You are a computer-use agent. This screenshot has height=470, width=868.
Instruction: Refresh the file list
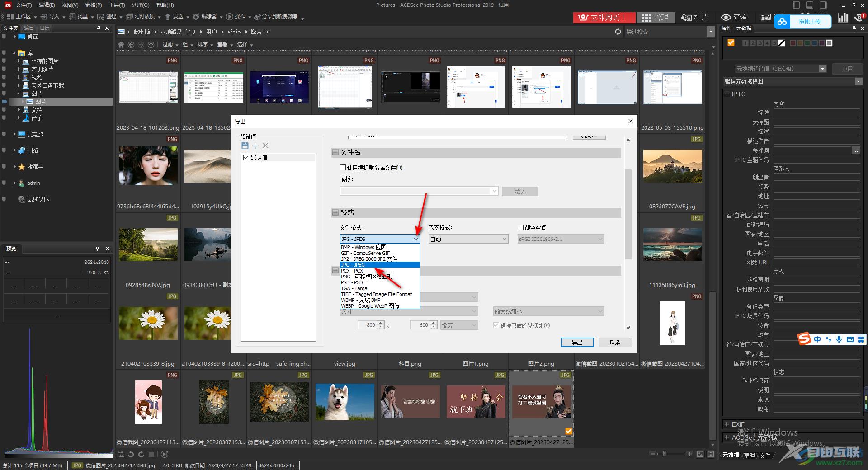[618, 32]
